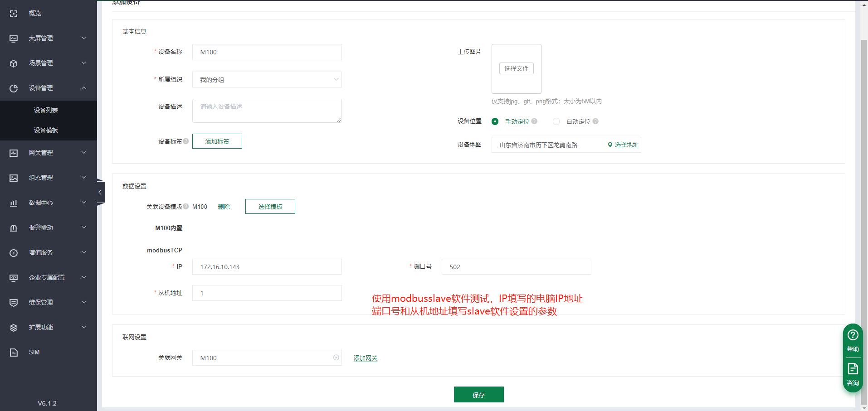This screenshot has height=411, width=868.
Task: Select the 手动定位 radio button
Action: [495, 121]
